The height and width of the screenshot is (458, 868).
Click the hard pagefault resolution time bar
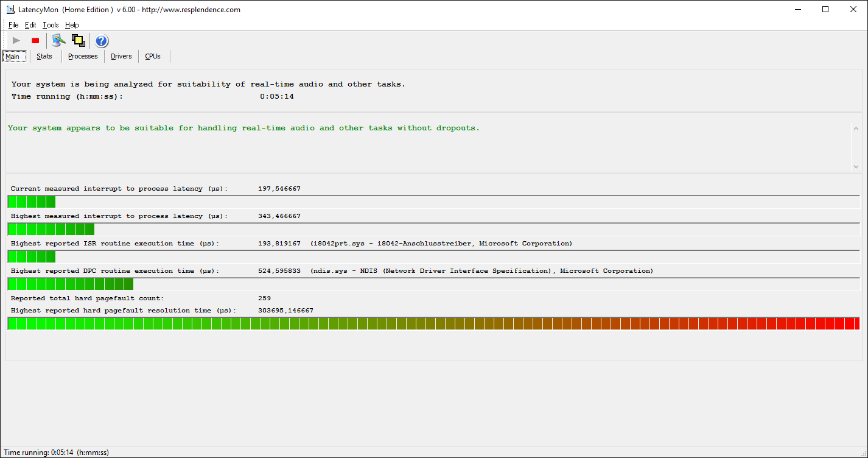pyautogui.click(x=433, y=323)
